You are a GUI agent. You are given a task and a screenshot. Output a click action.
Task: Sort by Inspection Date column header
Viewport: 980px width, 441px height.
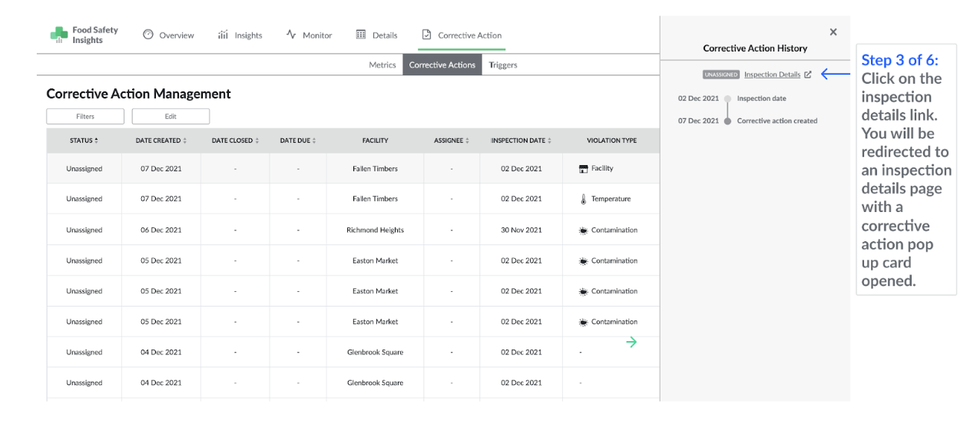point(521,141)
